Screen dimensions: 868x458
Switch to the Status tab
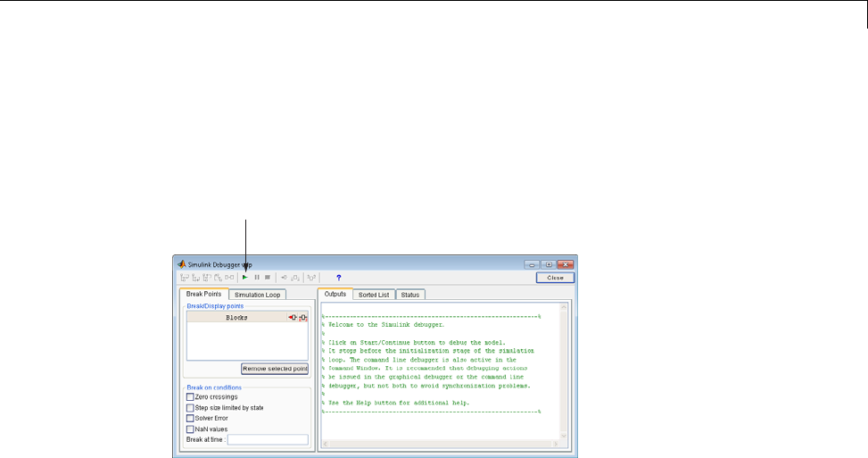pos(410,295)
